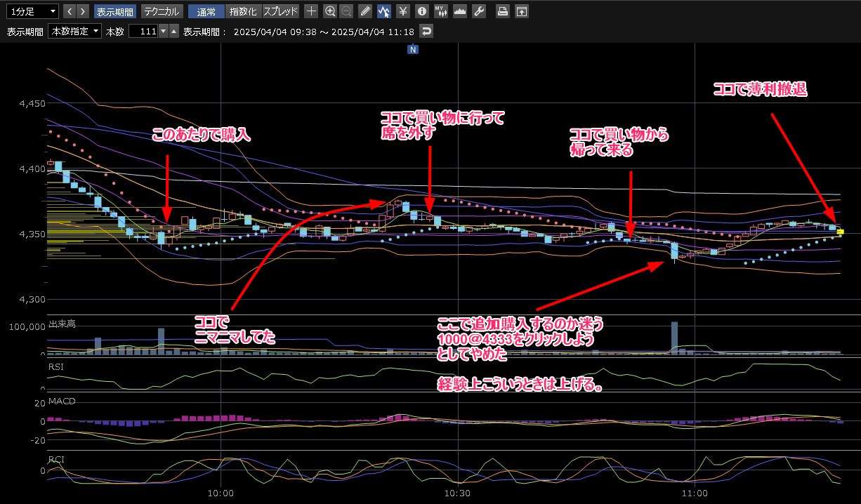Click the previous period left arrow
Screen dimensions: 861x504
69,11
